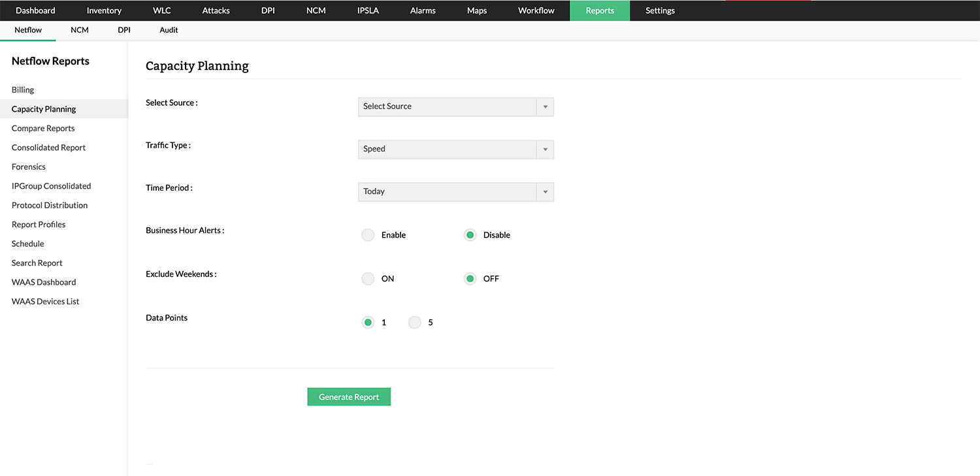Open the Billing report in sidebar

[x=23, y=90]
